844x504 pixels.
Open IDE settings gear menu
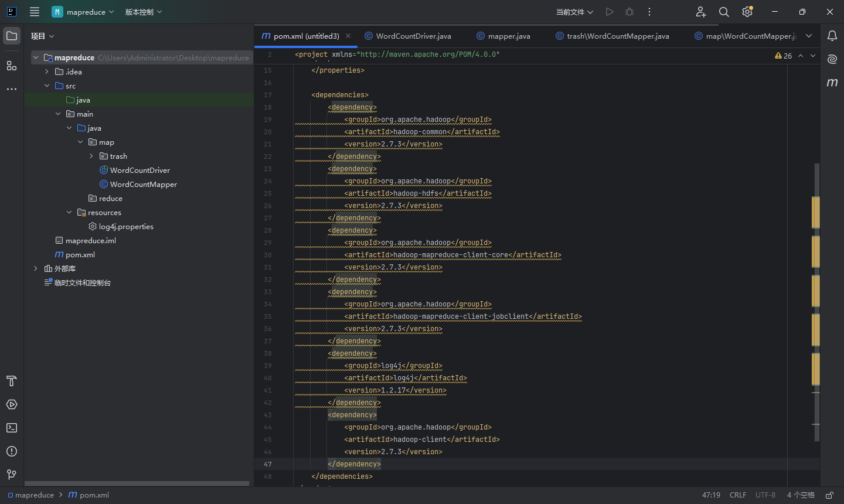coord(747,12)
